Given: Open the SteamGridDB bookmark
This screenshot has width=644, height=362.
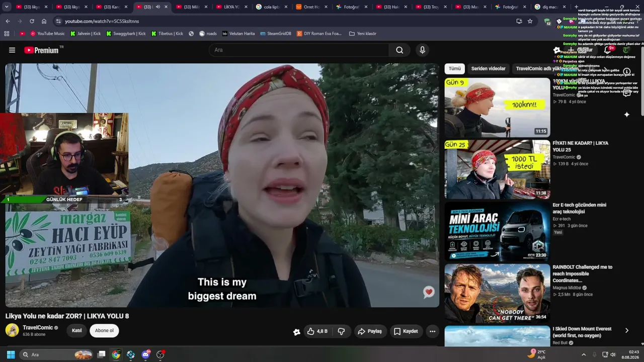Looking at the screenshot, I should pyautogui.click(x=276, y=34).
